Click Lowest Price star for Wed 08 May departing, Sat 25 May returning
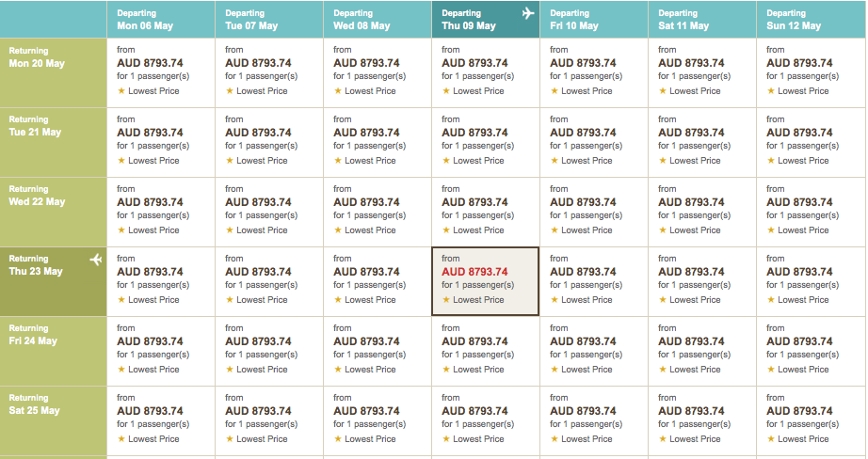 [x=337, y=439]
